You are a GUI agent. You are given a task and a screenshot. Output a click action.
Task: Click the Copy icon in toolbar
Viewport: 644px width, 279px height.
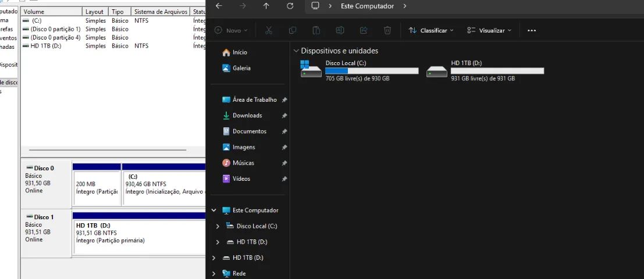[293, 30]
